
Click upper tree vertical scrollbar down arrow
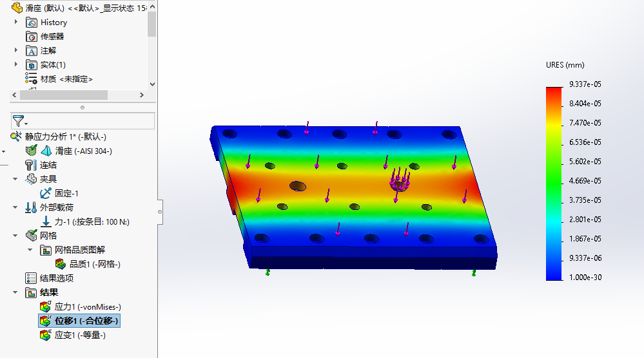tap(152, 84)
